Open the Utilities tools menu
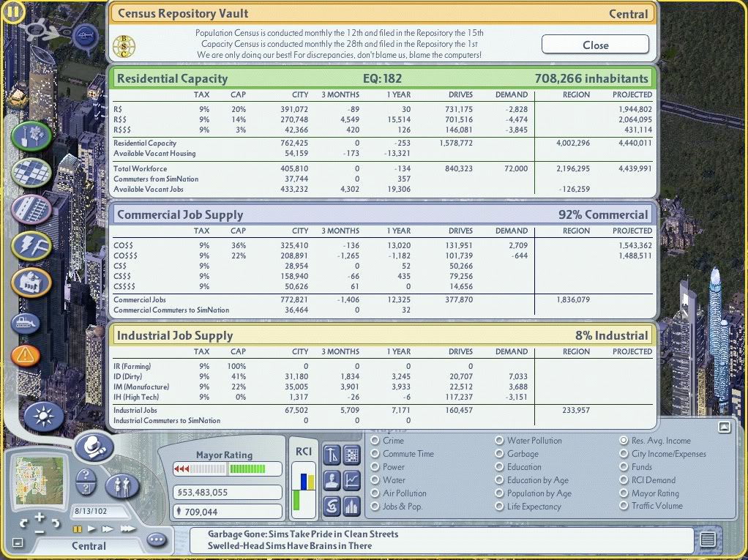Viewport: 748px width, 560px height. [x=31, y=246]
